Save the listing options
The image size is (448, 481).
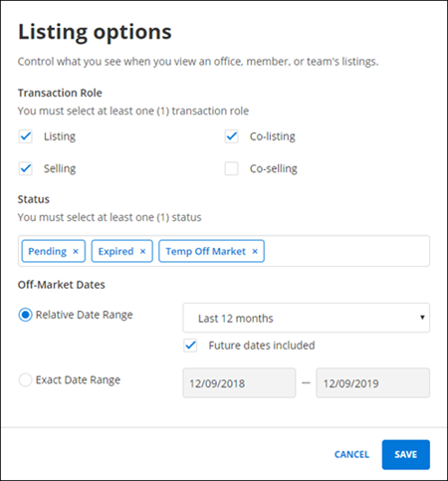pos(405,454)
